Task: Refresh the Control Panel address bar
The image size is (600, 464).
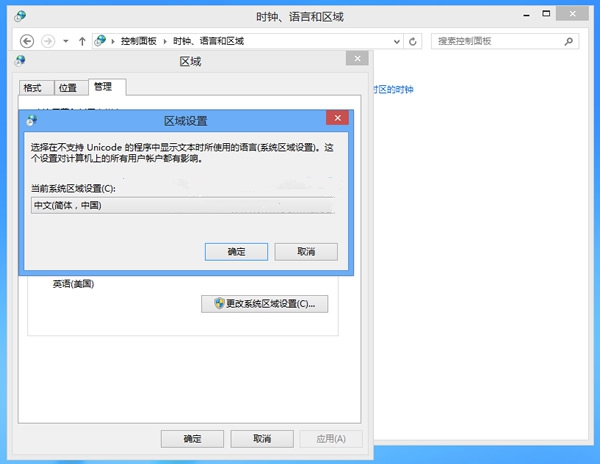Action: click(x=413, y=41)
